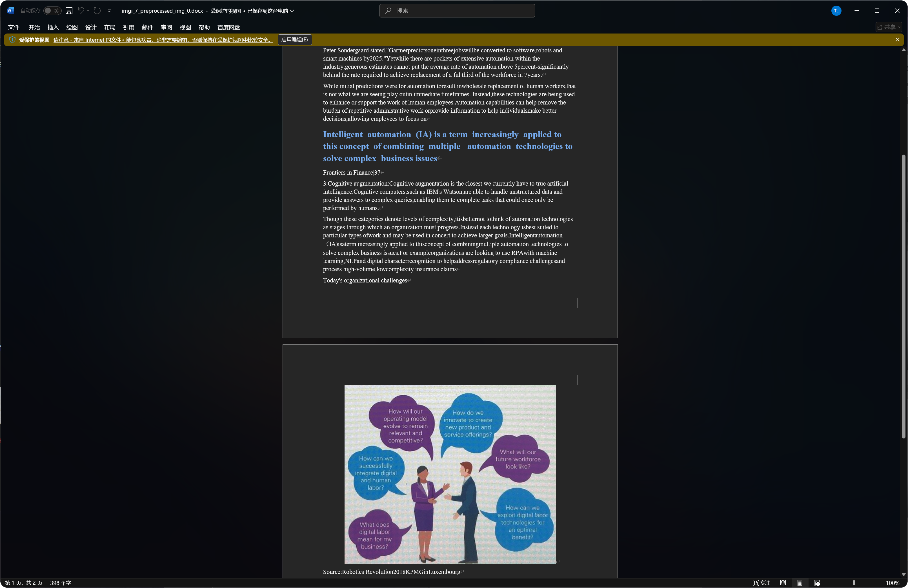The height and width of the screenshot is (588, 908).
Task: Click the page count status '第 1 页, 共 2 页'
Action: (24, 583)
